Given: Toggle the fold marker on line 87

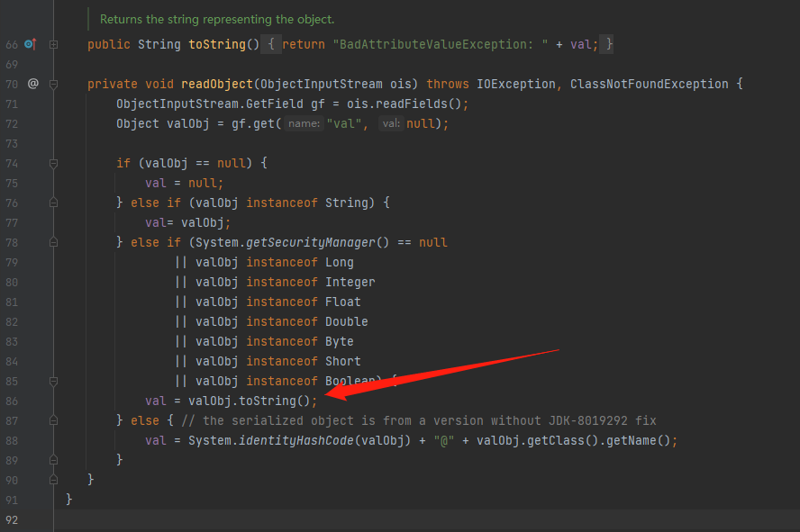Looking at the screenshot, I should (x=53, y=420).
